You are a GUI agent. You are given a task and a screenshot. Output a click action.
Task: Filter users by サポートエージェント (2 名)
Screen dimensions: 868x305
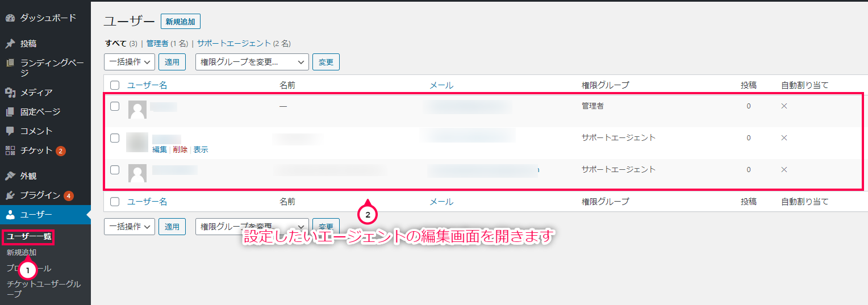click(x=244, y=43)
